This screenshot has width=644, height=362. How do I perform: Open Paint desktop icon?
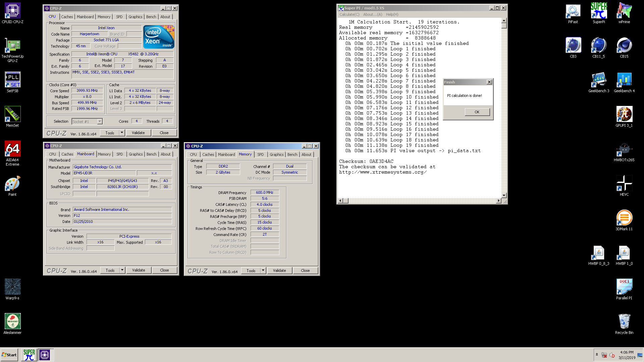click(x=12, y=186)
